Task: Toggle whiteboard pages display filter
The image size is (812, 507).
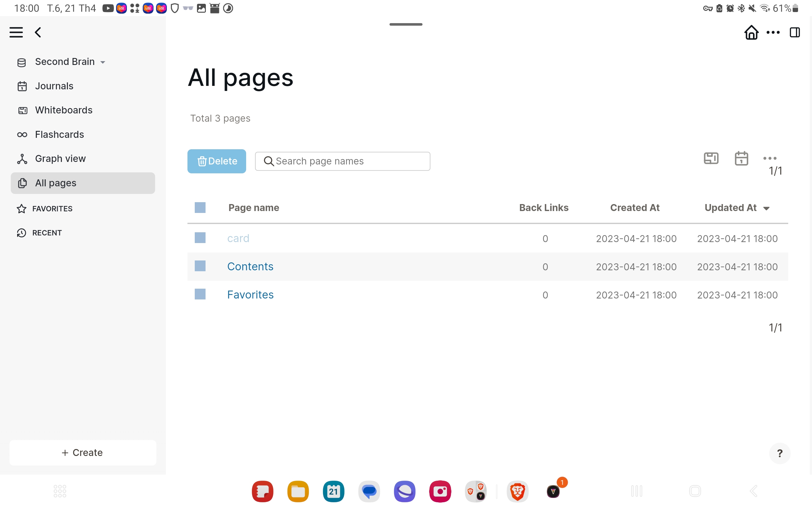Action: [x=711, y=158]
